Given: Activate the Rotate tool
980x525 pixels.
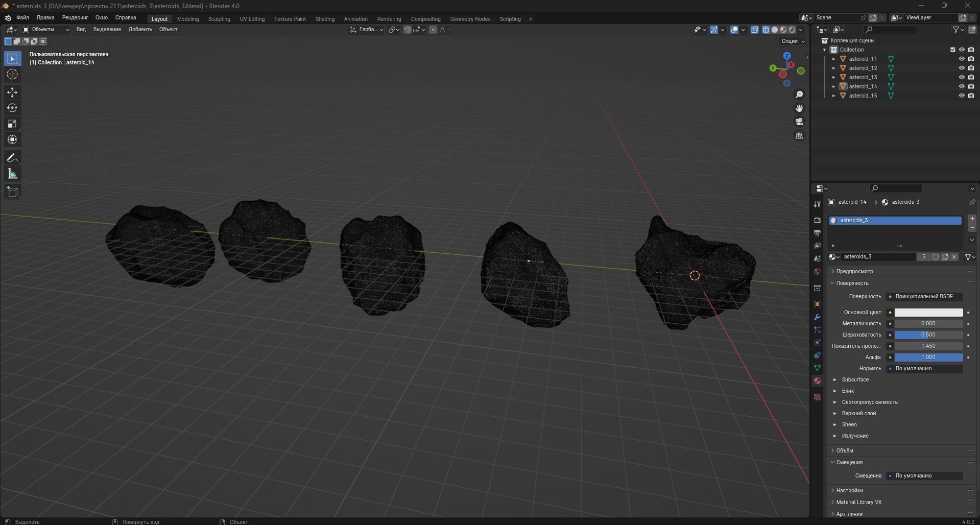Looking at the screenshot, I should click(x=12, y=108).
